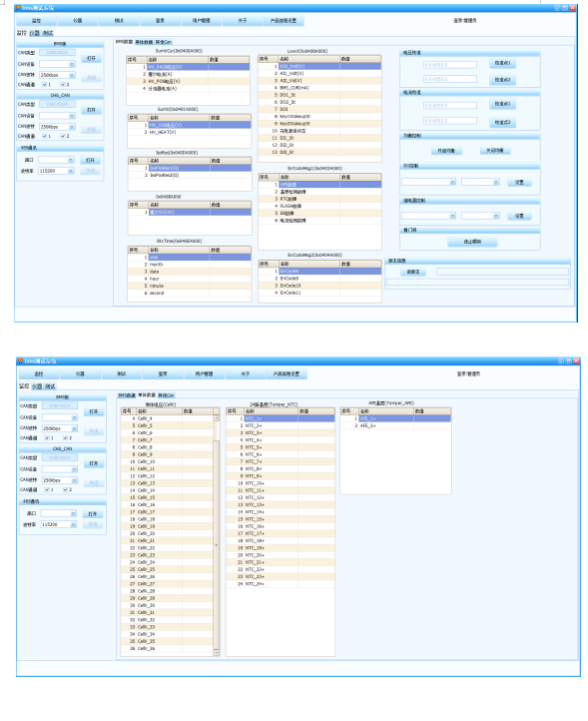Click 停止喂狗 watchdog button
The width and height of the screenshot is (588, 721).
coord(472,242)
